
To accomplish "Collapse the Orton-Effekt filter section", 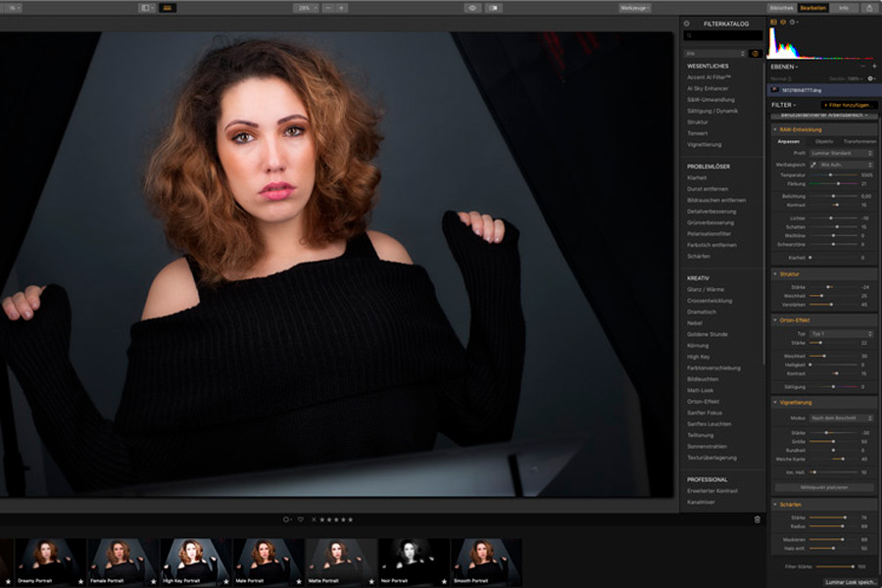I will 776,320.
